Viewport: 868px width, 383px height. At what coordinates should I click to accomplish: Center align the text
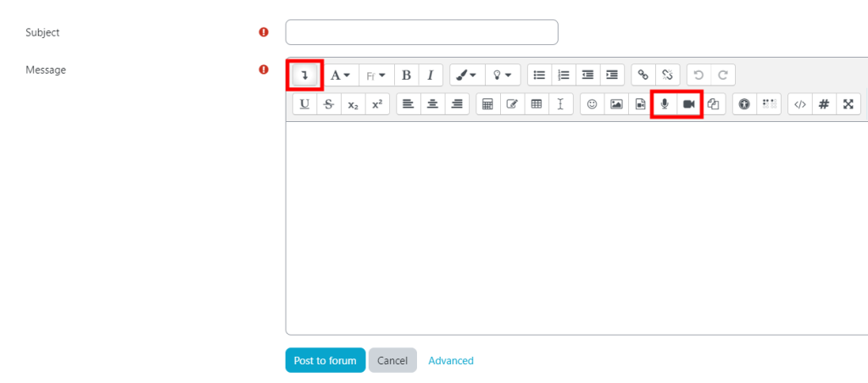[x=433, y=104]
